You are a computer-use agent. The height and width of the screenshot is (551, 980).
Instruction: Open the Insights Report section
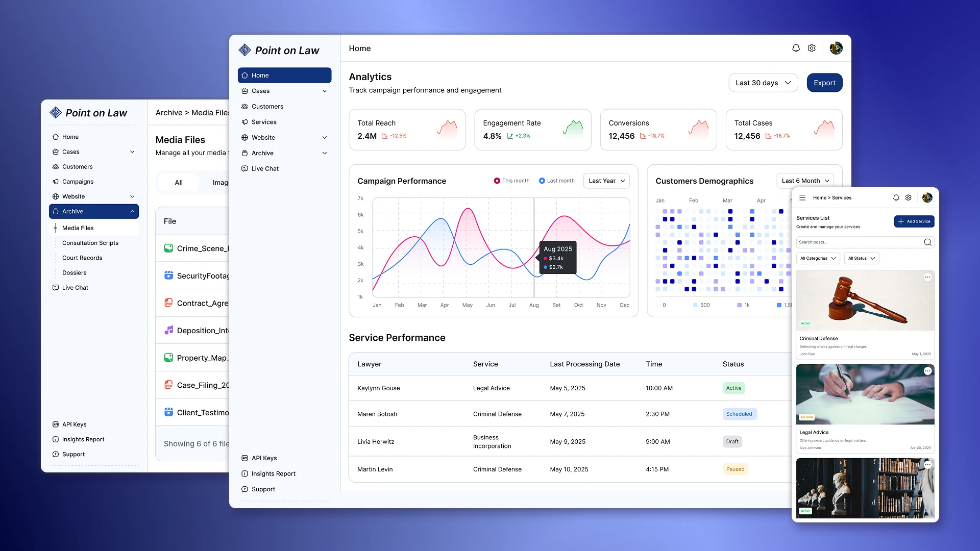[x=273, y=473]
